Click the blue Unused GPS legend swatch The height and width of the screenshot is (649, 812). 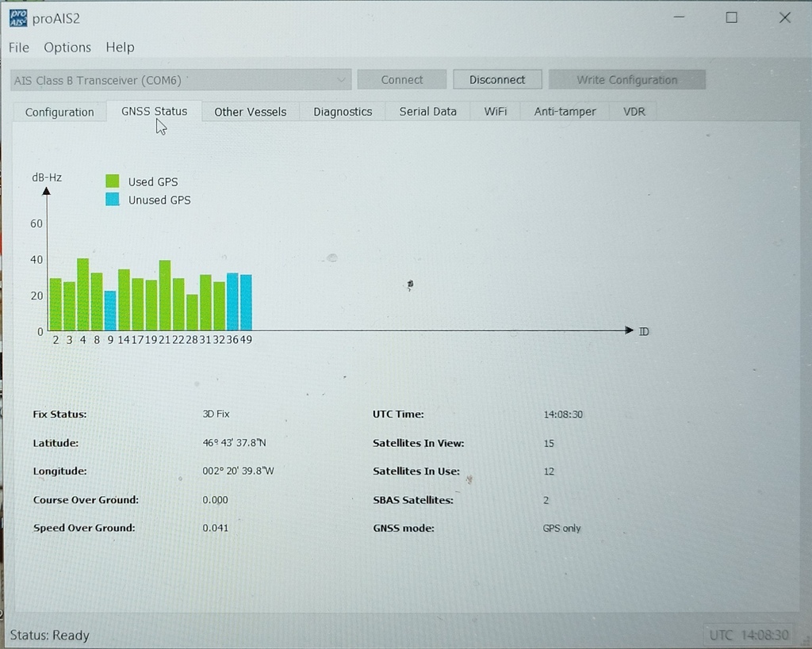113,199
